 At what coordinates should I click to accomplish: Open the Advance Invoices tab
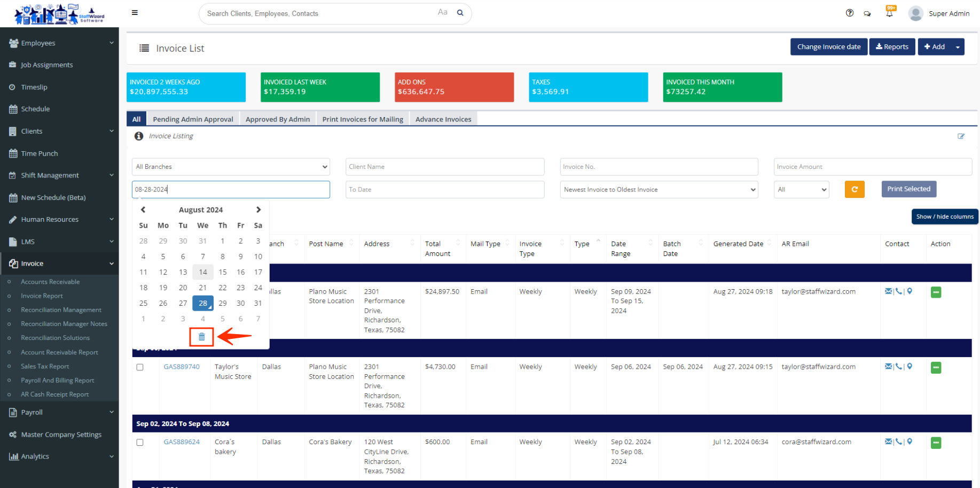443,119
